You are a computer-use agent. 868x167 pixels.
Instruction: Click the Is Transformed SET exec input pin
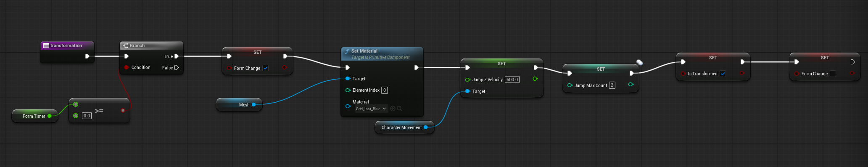coord(683,62)
